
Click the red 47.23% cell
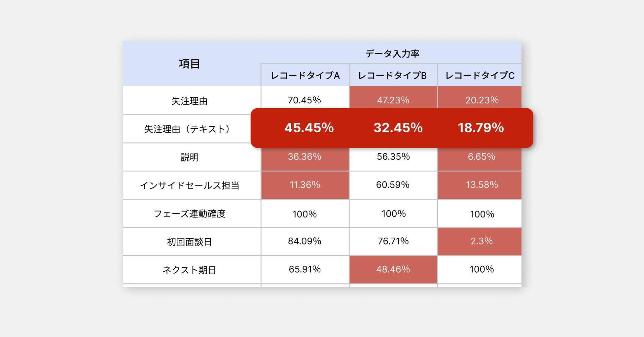(393, 100)
